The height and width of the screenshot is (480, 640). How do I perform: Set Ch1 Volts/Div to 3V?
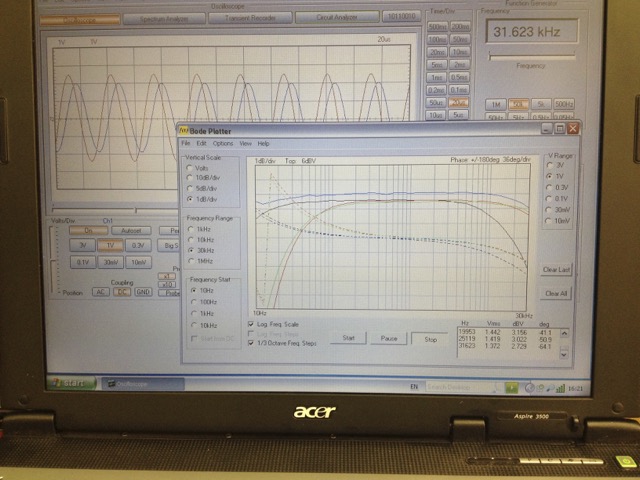click(x=82, y=245)
